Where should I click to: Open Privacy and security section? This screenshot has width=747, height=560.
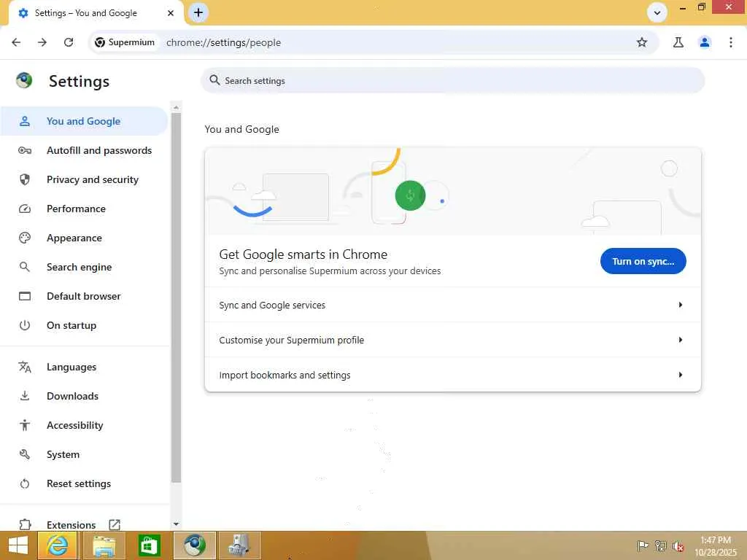click(84, 179)
